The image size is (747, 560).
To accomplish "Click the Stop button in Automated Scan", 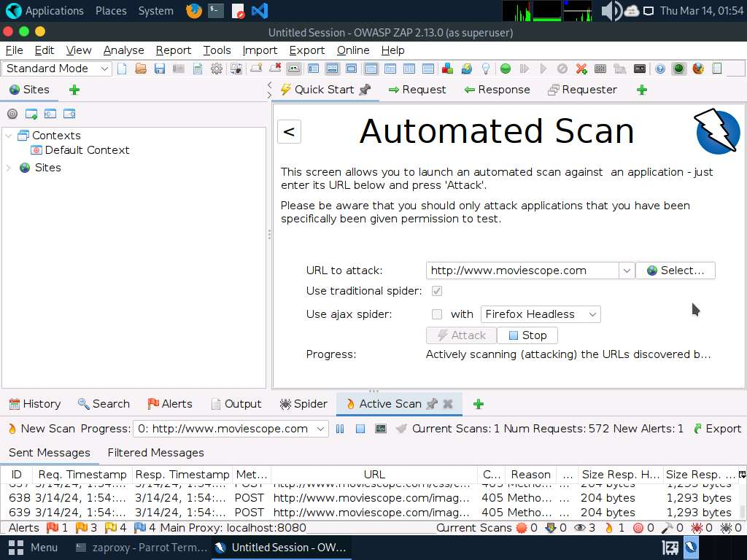I will [527, 335].
